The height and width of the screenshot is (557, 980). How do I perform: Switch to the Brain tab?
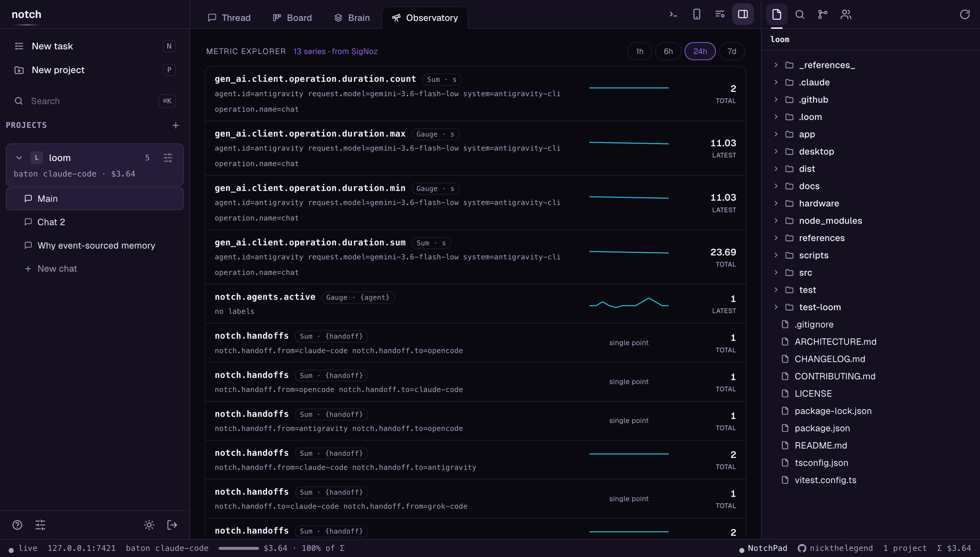coord(352,18)
